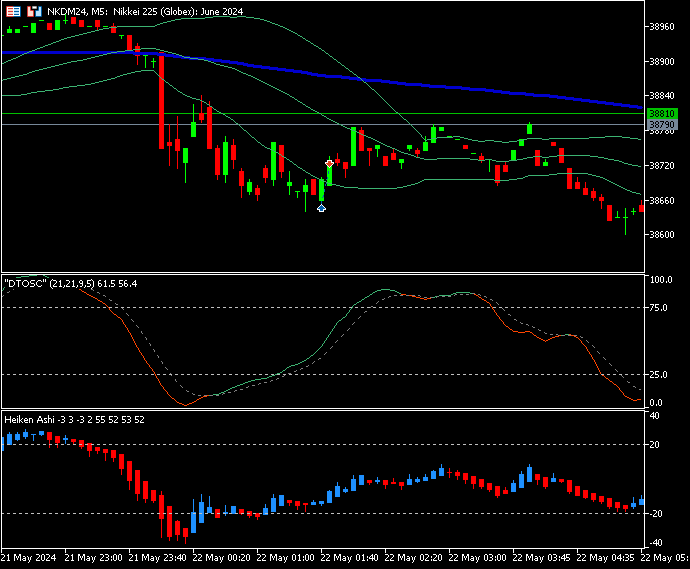Click the 21 May 2024 time label
This screenshot has height=569, width=690.
(x=29, y=558)
